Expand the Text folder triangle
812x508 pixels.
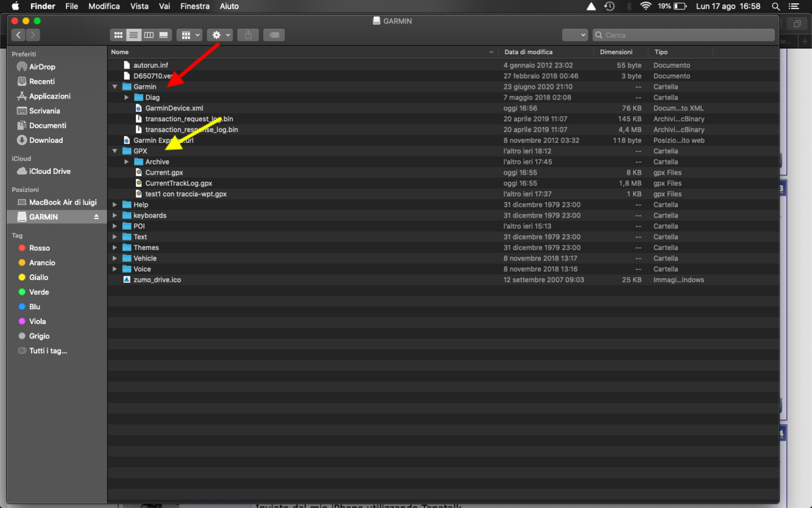coord(115,237)
